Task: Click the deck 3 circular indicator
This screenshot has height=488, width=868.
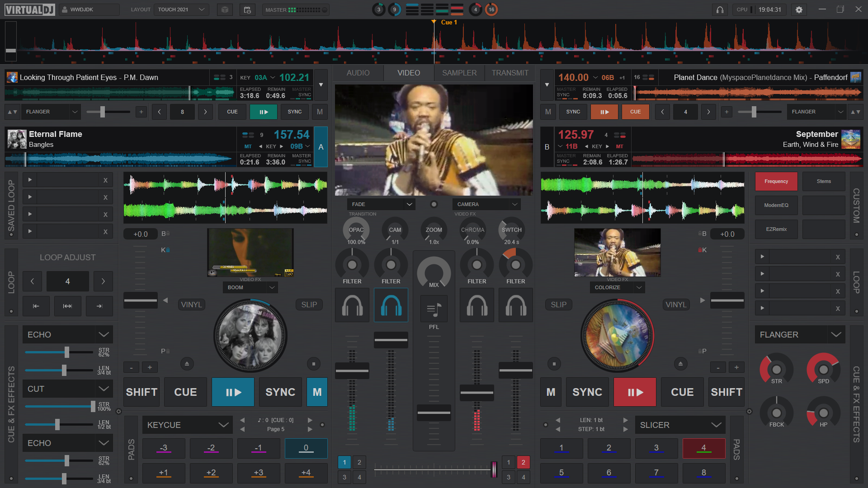Action: coord(379,9)
